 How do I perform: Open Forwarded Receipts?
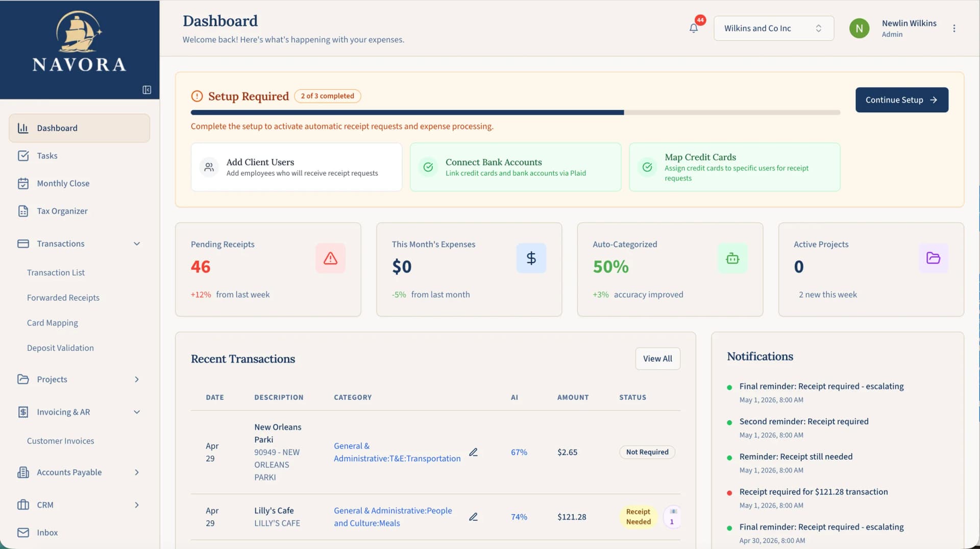click(63, 298)
